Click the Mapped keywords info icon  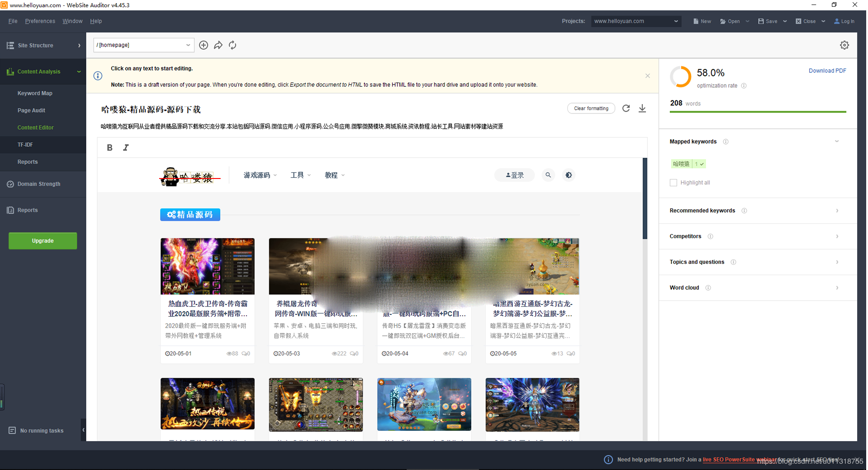coord(726,142)
